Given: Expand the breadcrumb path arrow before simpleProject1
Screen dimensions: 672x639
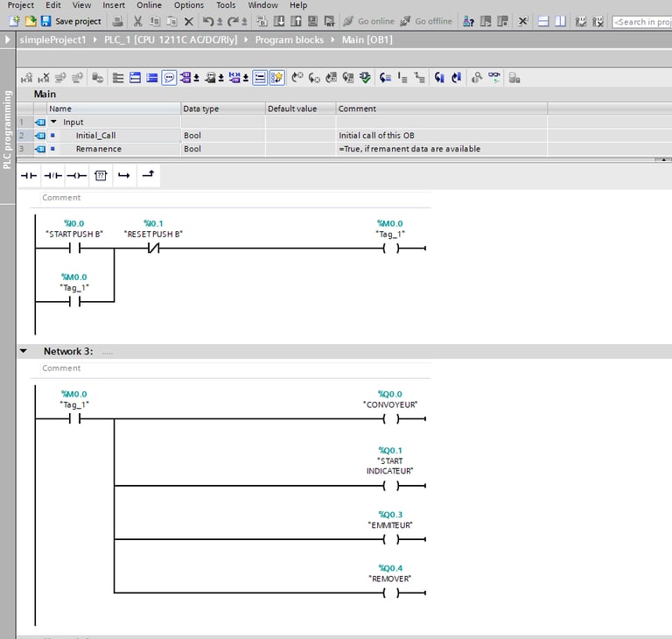Looking at the screenshot, I should coord(8,39).
